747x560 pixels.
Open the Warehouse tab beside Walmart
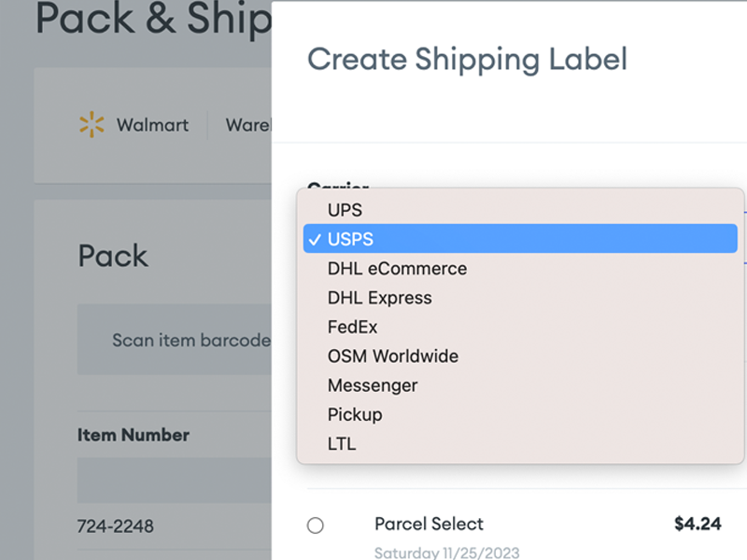248,125
